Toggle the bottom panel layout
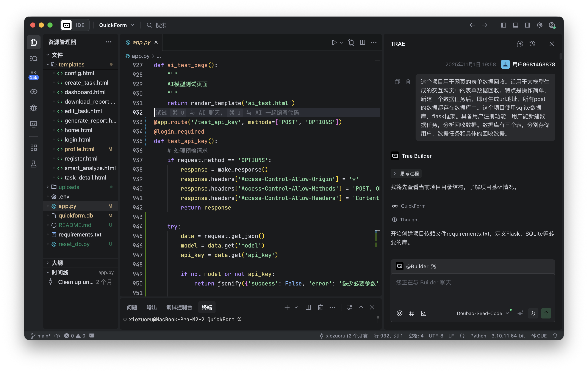Image resolution: width=588 pixels, height=372 pixels. click(x=516, y=25)
